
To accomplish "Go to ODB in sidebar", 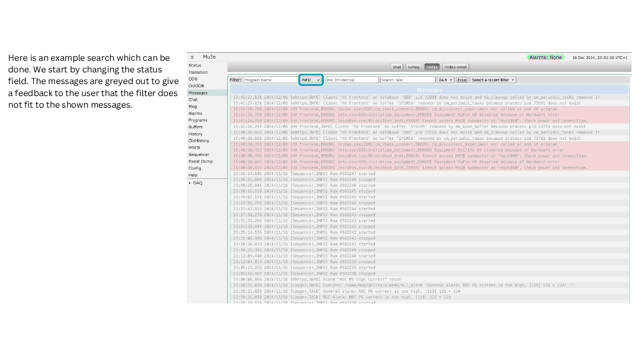I will pos(193,79).
